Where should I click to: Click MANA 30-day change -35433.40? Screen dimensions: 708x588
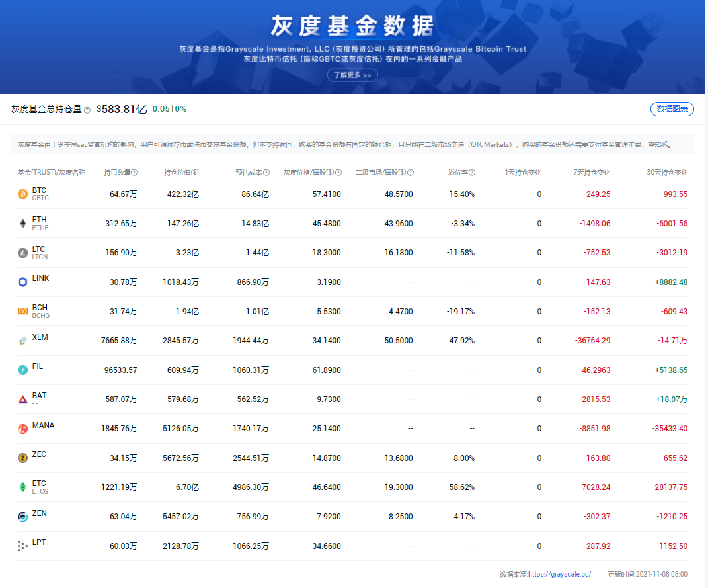670,429
